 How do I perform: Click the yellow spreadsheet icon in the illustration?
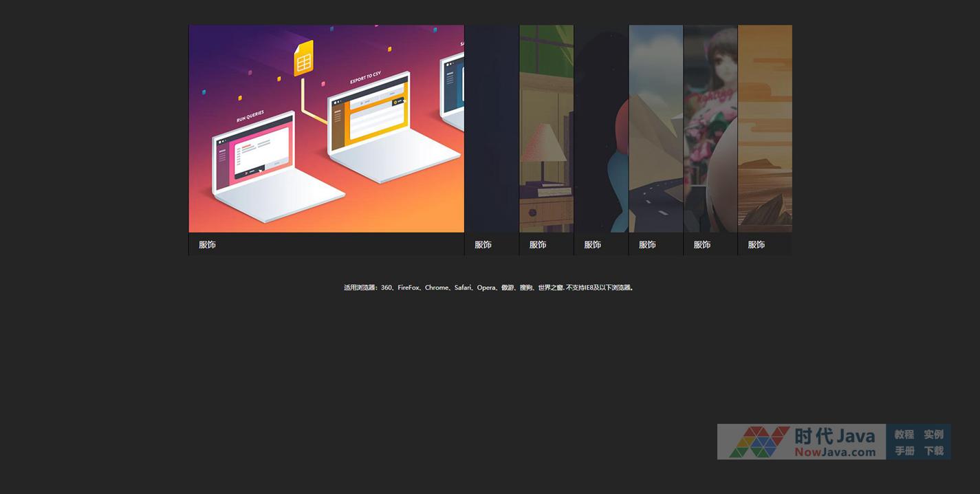(x=303, y=58)
